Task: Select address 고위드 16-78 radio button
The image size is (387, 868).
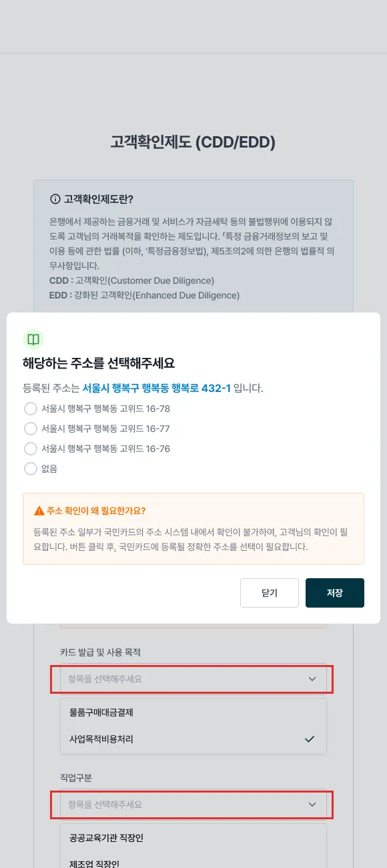Action: [30, 409]
